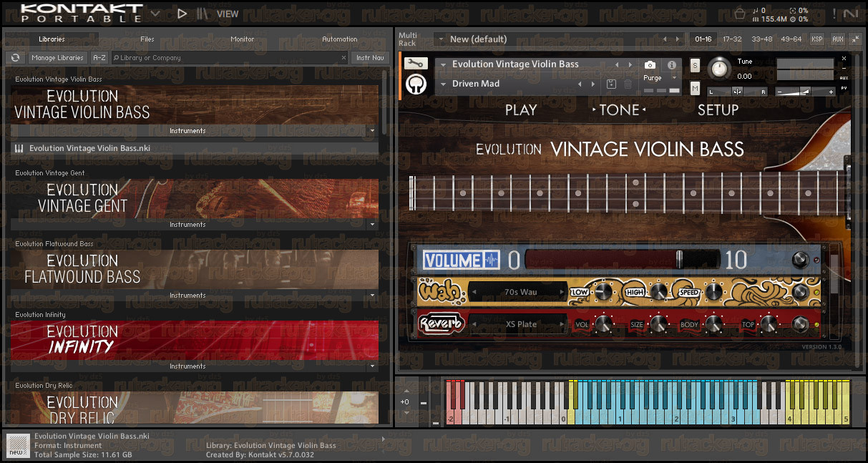Switch to the Files browser tab
This screenshot has width=868, height=463.
click(147, 39)
